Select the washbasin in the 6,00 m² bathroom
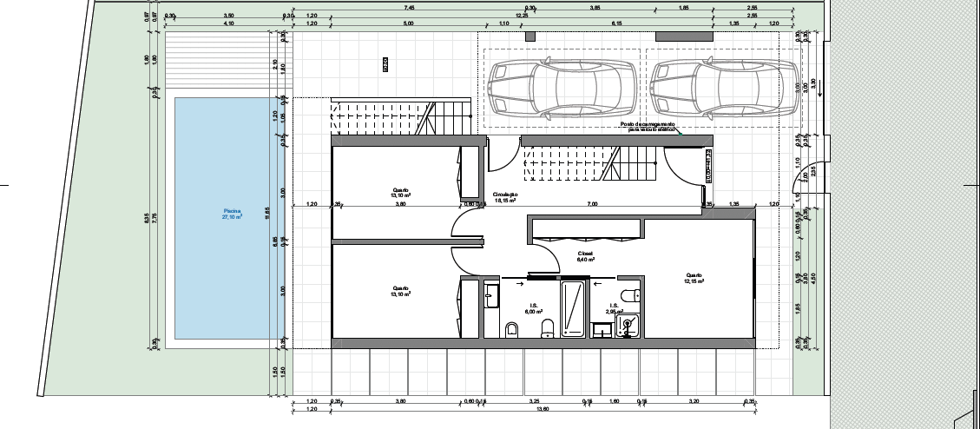 pos(490,294)
